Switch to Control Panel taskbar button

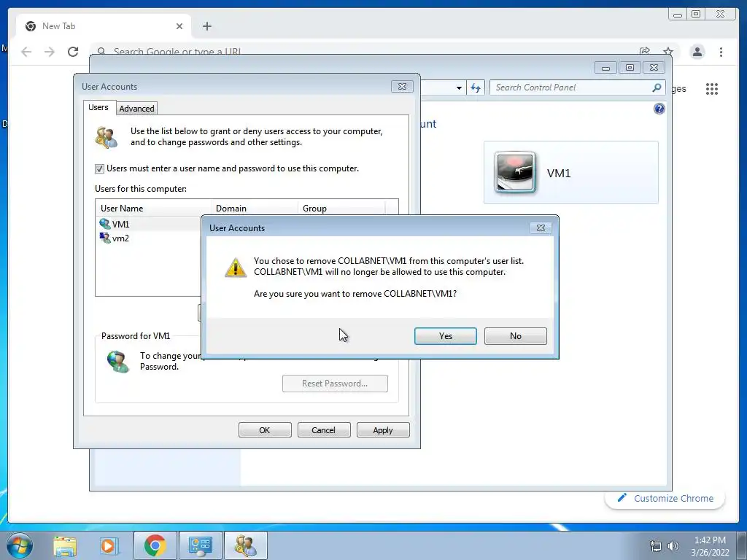pyautogui.click(x=200, y=545)
